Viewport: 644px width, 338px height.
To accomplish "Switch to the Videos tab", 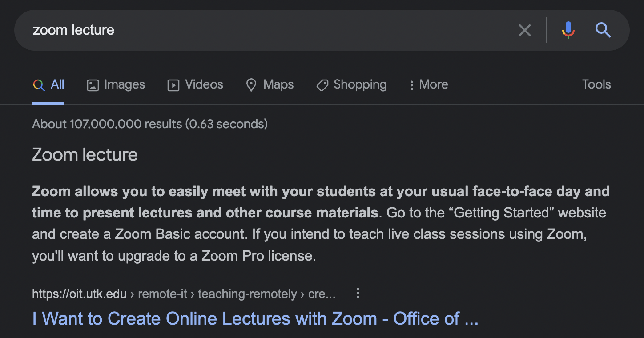I will 195,84.
